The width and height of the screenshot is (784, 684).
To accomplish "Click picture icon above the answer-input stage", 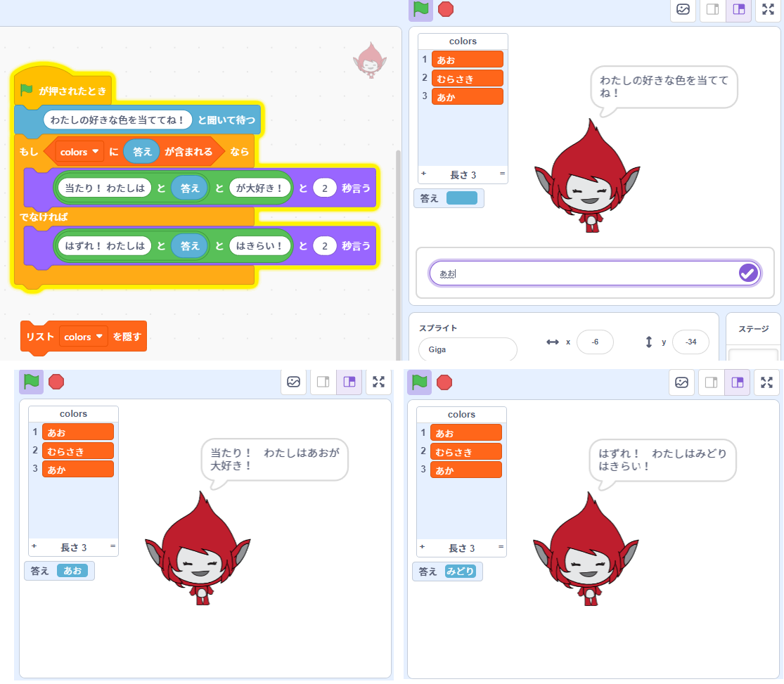I will click(683, 9).
